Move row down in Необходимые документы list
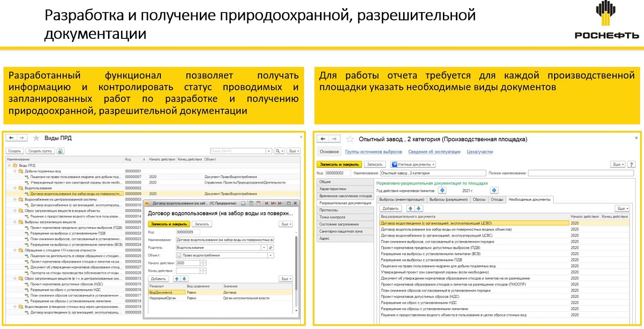The image size is (644, 329). pos(419,209)
